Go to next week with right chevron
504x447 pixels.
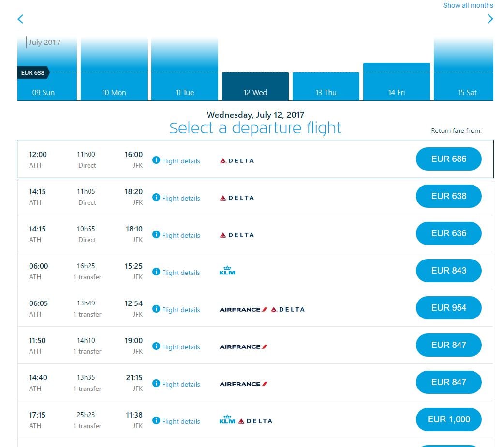click(x=490, y=19)
